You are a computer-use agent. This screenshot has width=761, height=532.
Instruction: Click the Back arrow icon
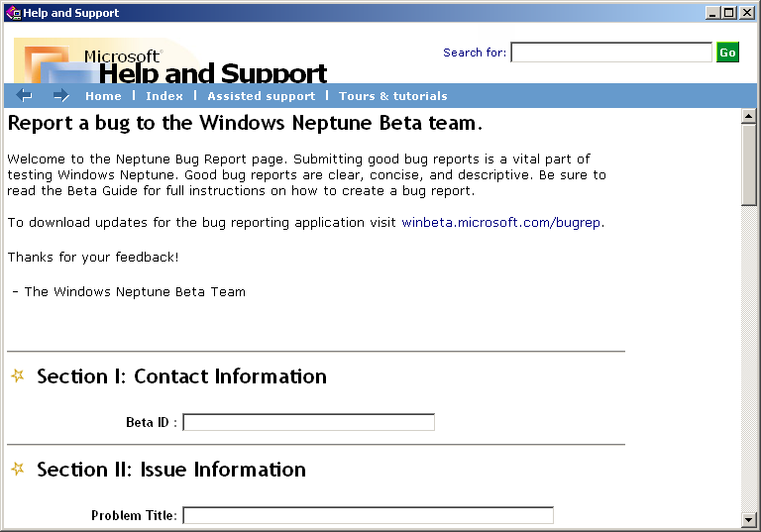pos(24,96)
